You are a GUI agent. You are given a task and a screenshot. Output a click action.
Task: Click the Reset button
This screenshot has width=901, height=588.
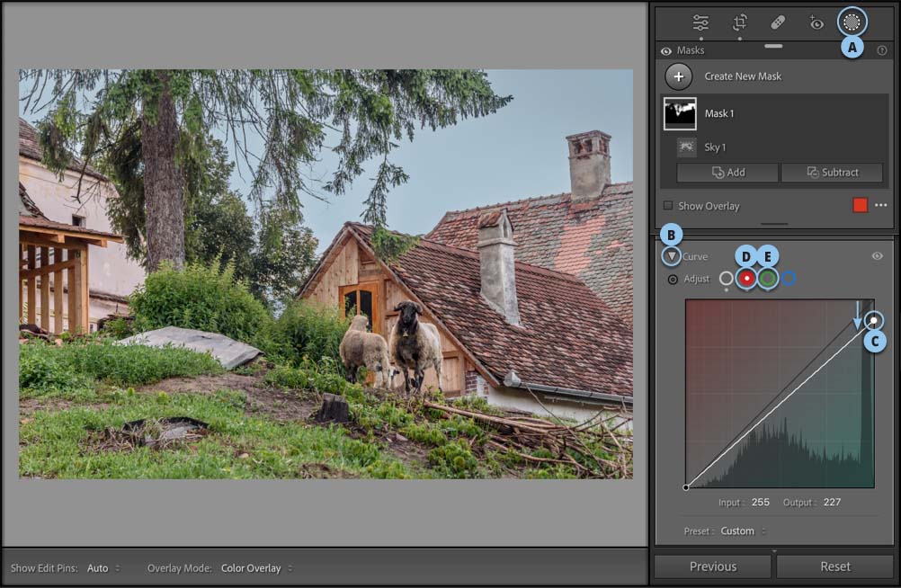[835, 566]
